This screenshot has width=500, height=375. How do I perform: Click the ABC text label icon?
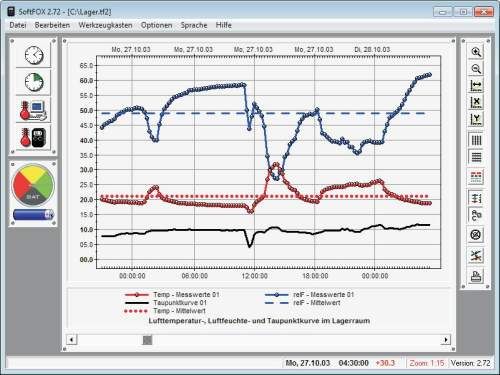476,215
